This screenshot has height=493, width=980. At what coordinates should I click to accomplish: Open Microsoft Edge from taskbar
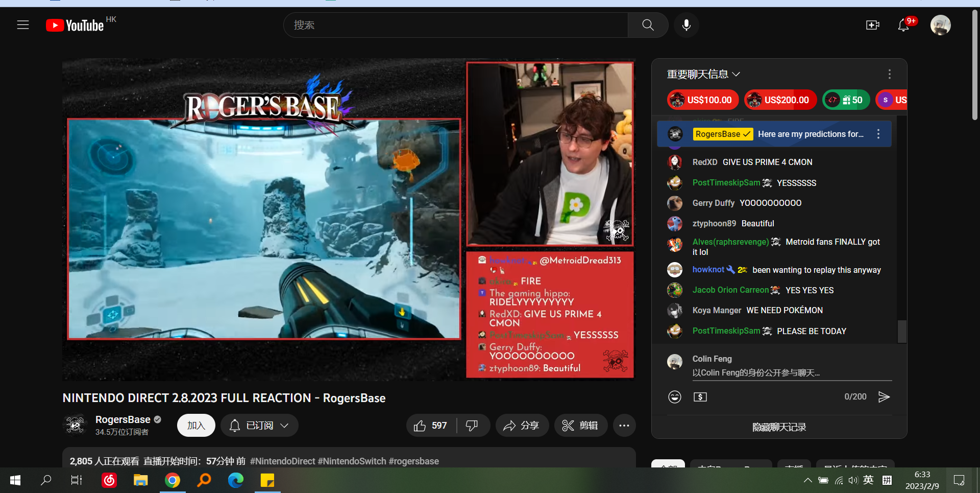click(236, 480)
